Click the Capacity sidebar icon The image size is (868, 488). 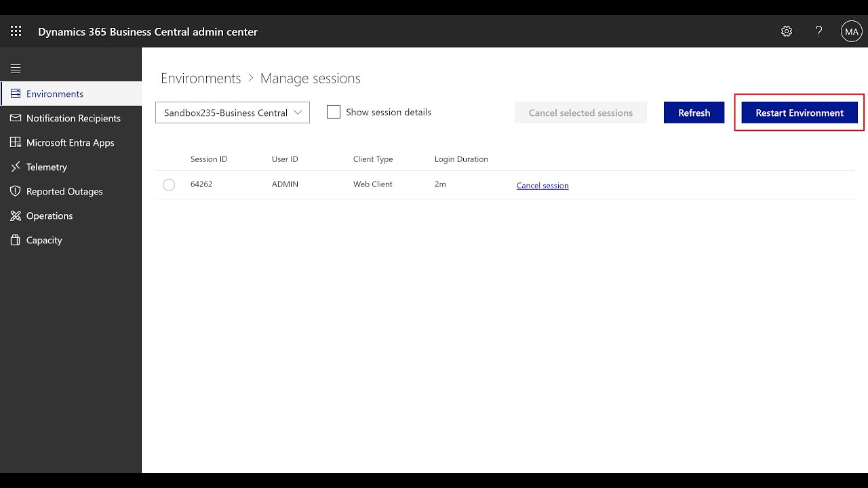click(16, 240)
